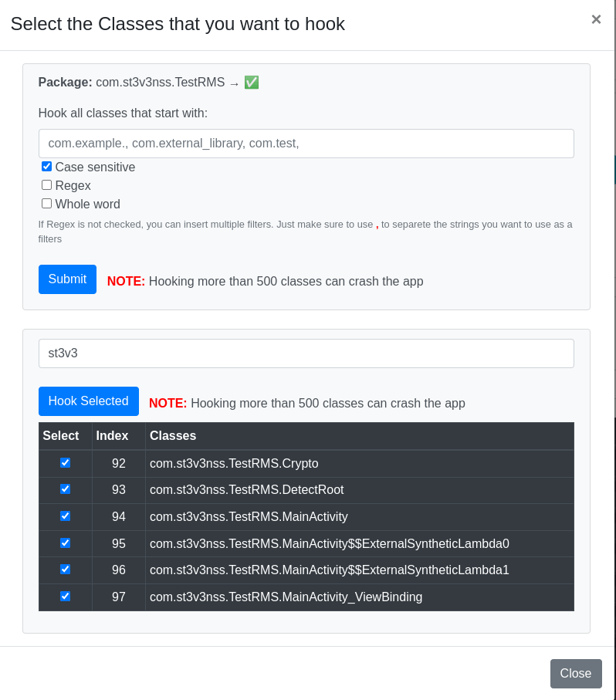Viewport: 616px width, 700px height.
Task: Enable the Regex option
Action: pyautogui.click(x=47, y=185)
